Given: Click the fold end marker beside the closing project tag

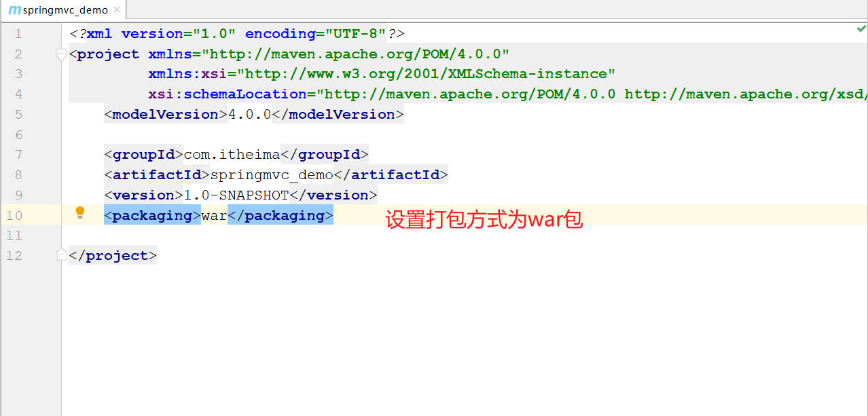Looking at the screenshot, I should pos(62,254).
